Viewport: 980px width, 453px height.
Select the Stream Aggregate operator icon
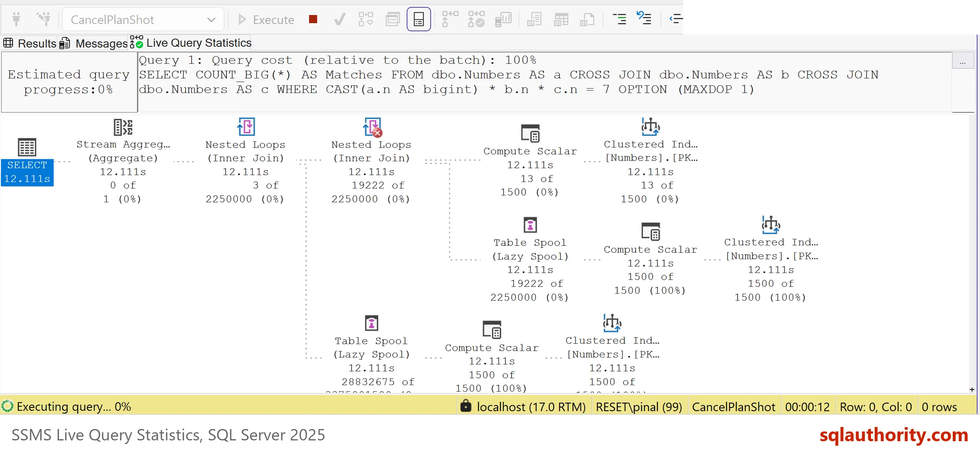click(123, 127)
